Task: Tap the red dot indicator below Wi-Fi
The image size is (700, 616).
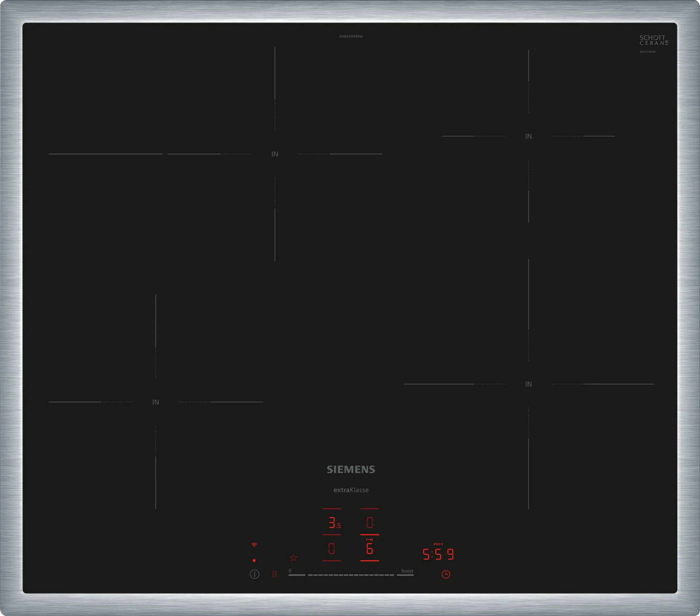Action: click(254, 561)
